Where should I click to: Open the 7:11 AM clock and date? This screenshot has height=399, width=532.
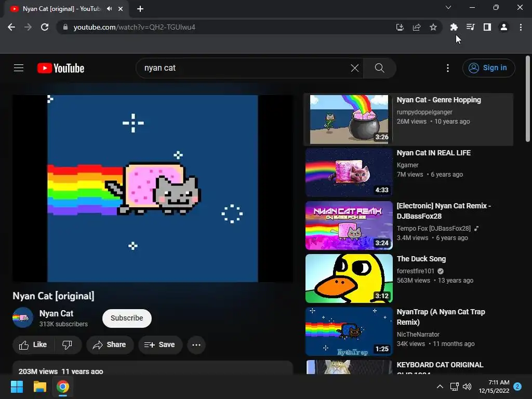coord(494,387)
